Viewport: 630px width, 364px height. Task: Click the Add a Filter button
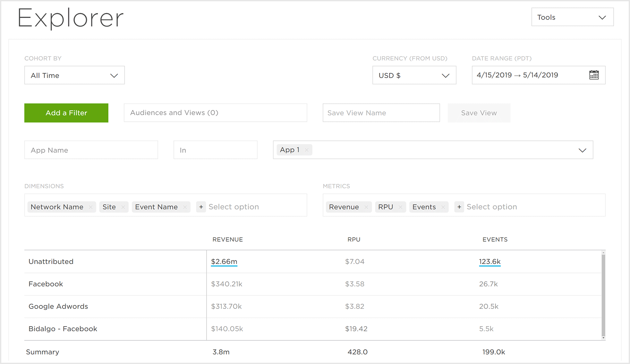[66, 113]
